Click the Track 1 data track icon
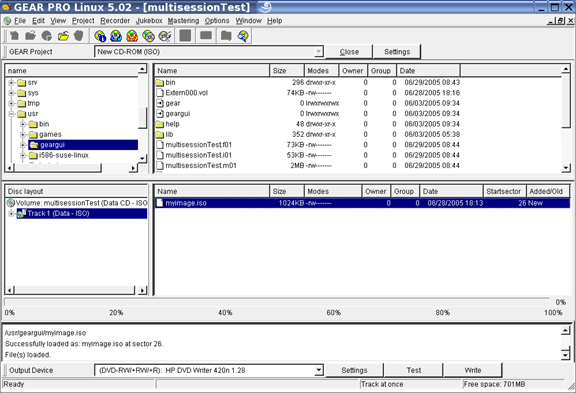Viewport: 576px width, 393px height. coord(22,213)
